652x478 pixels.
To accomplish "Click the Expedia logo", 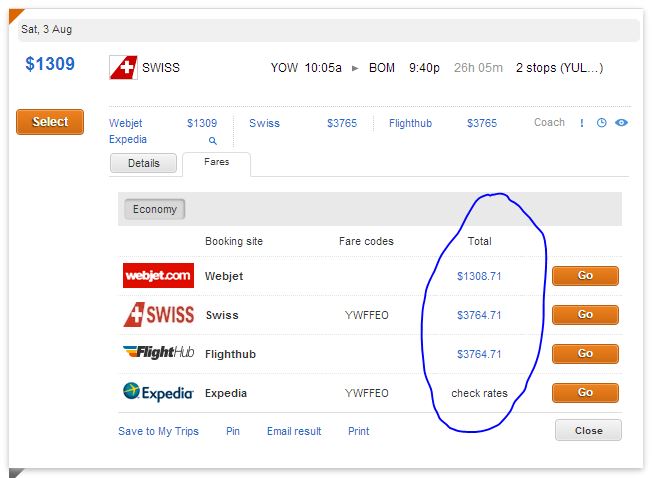I will [x=158, y=392].
